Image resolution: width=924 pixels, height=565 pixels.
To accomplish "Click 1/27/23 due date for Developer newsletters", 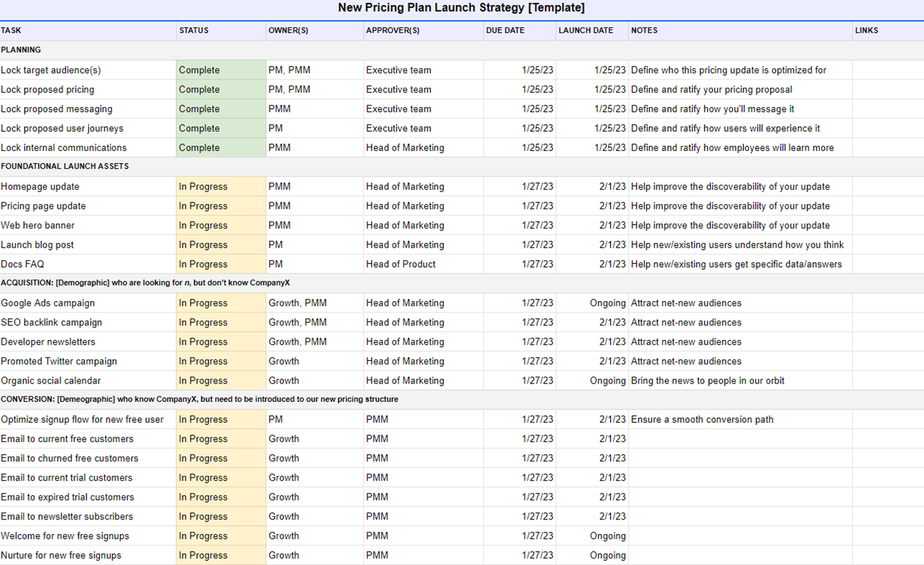I will [x=520, y=342].
